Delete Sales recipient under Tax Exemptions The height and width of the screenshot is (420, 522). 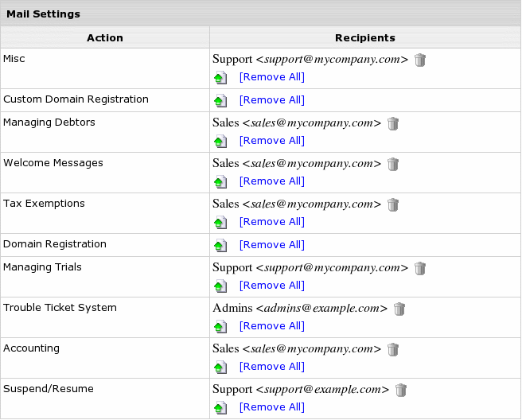click(x=393, y=205)
